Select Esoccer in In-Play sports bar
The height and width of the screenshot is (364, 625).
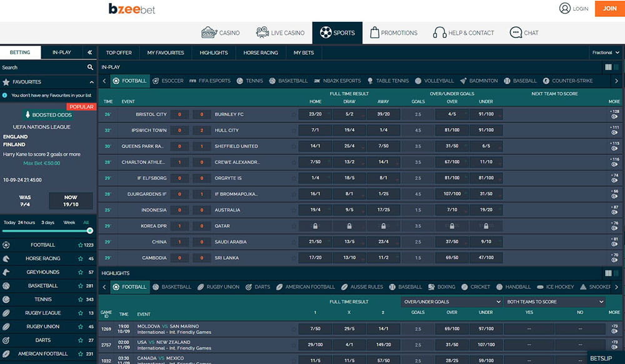(167, 81)
